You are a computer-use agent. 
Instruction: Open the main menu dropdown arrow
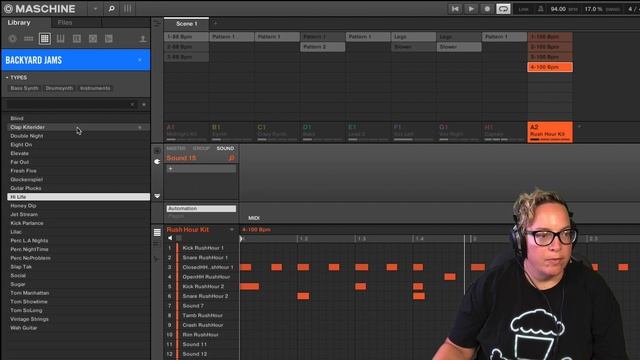pyautogui.click(x=95, y=9)
